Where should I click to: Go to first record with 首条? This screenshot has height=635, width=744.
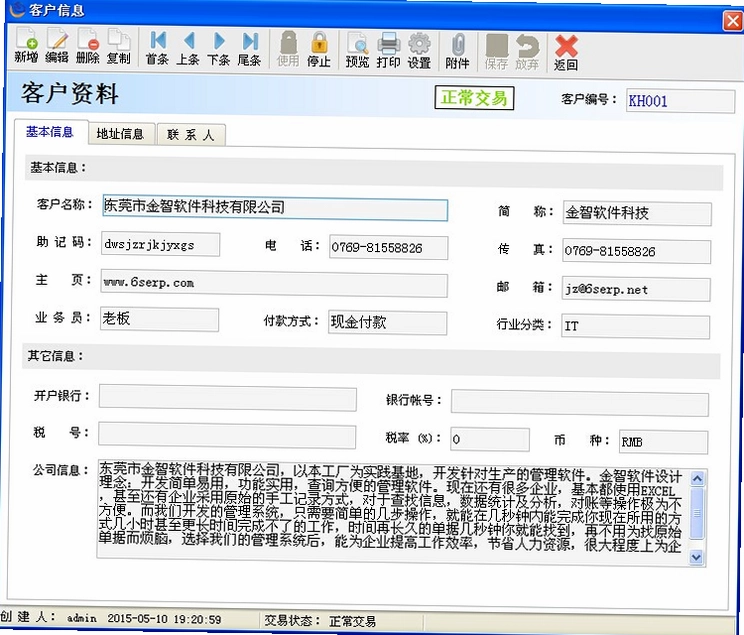tap(158, 48)
